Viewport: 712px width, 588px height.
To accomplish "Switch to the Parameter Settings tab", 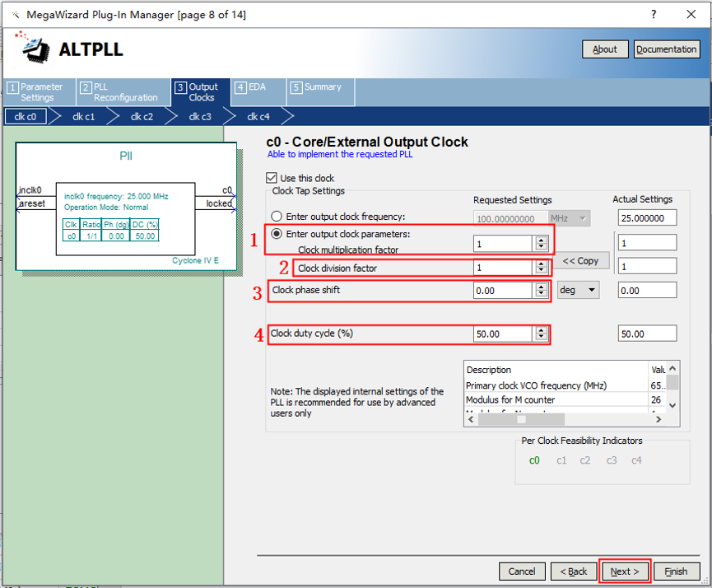I will [x=38, y=92].
